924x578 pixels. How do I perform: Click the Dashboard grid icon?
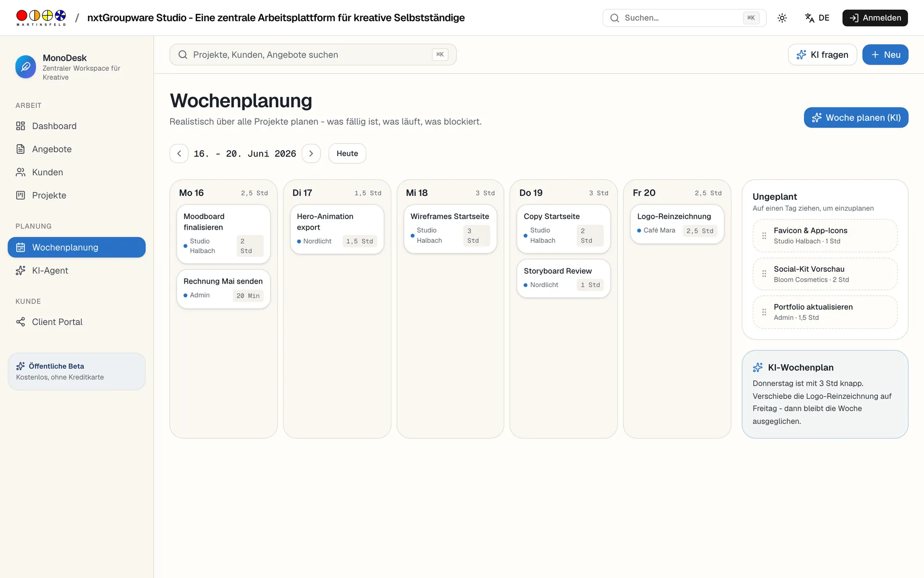tap(20, 126)
